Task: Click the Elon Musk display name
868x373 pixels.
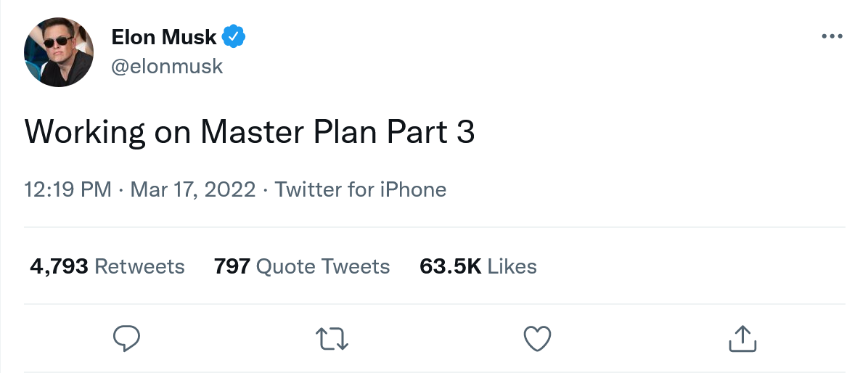Action: click(164, 36)
